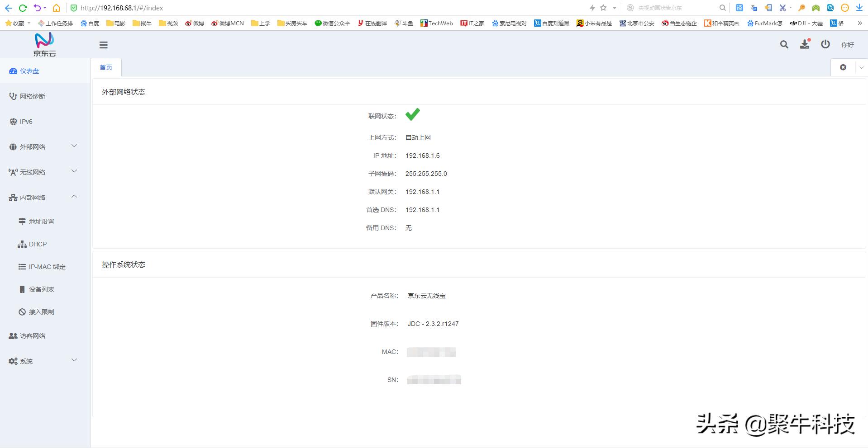Expand the 无线网络 submenu
The width and height of the screenshot is (868, 448).
coord(45,172)
